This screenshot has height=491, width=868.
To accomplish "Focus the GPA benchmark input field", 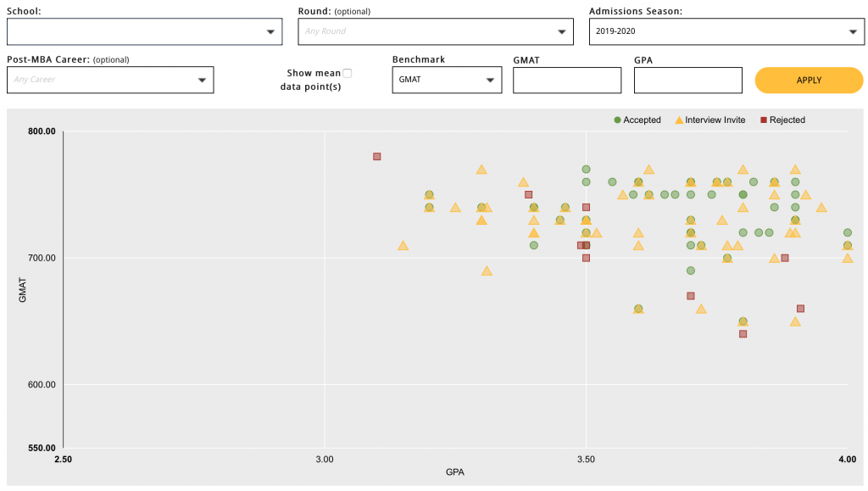I will (x=687, y=80).
